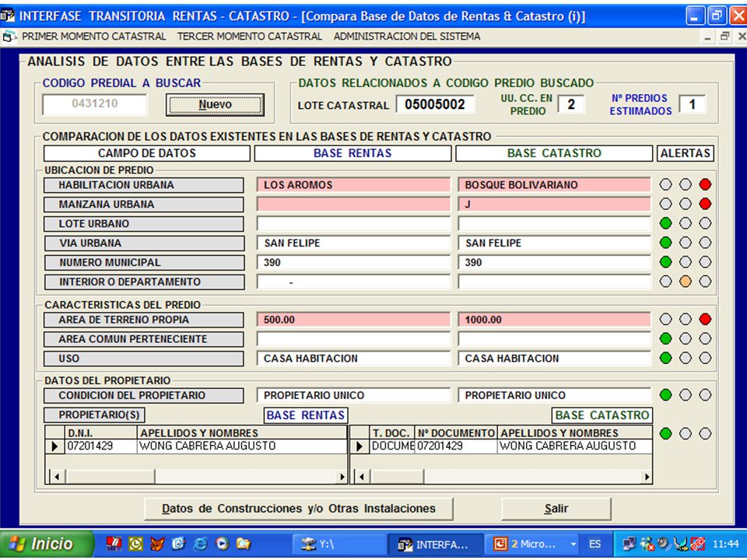747x560 pixels.
Task: Click the application icon in the title bar
Action: click(7, 16)
